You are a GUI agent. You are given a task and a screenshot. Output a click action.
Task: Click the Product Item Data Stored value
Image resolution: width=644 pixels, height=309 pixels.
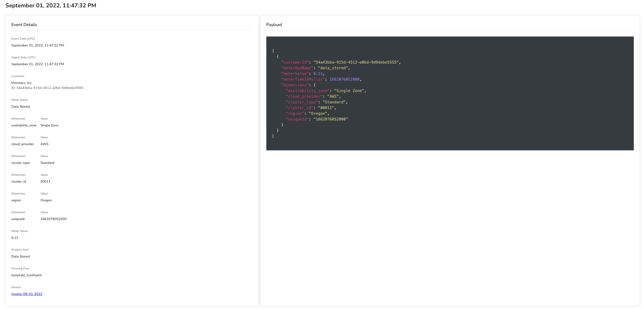[x=20, y=256]
